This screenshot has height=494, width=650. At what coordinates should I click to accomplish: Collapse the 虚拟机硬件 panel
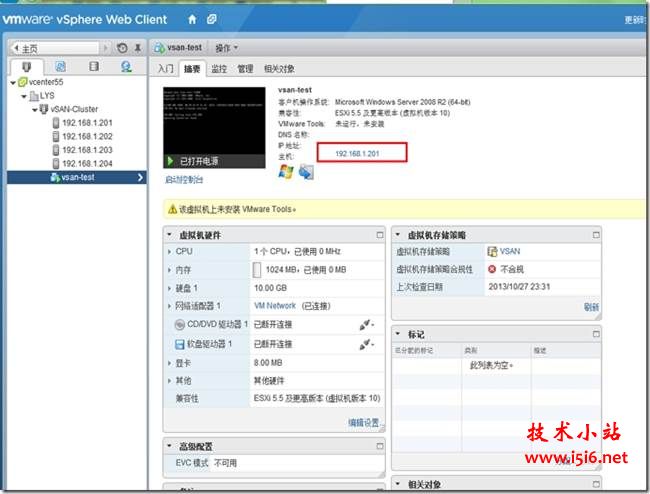coord(169,235)
